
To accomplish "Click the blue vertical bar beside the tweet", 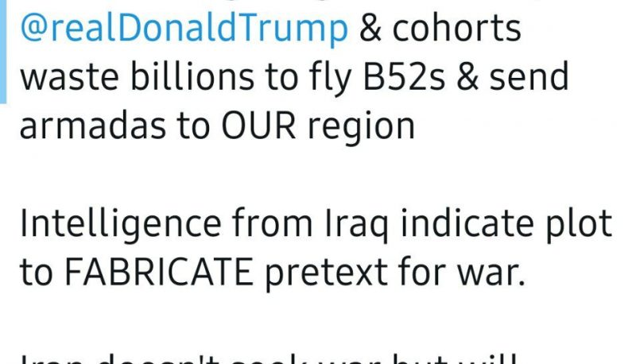I will (x=3, y=52).
